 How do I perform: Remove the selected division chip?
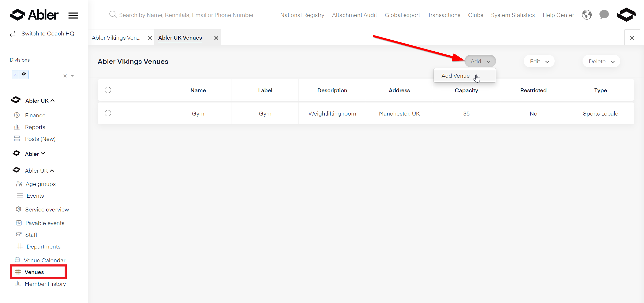(15, 75)
